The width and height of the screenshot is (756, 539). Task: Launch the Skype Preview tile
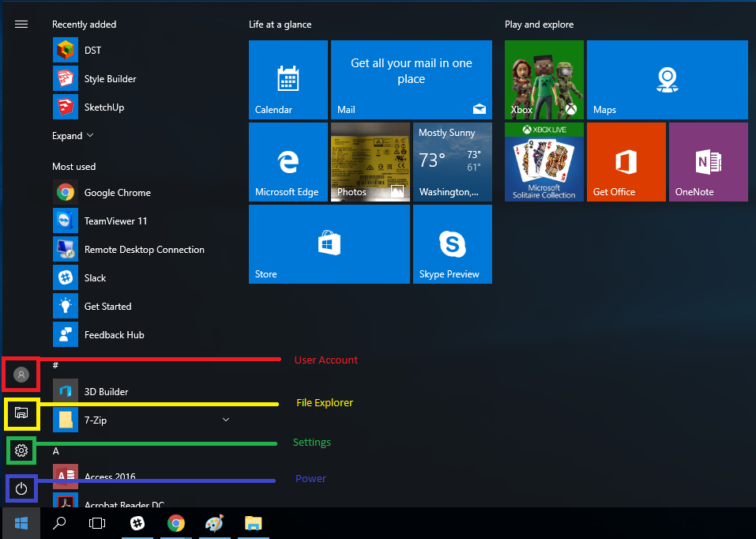pos(452,244)
